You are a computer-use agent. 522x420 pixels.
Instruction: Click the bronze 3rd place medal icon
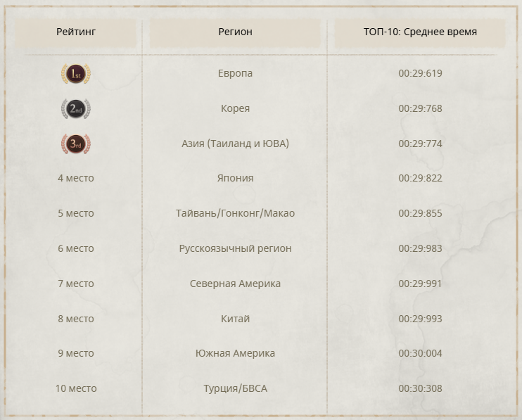tap(76, 144)
